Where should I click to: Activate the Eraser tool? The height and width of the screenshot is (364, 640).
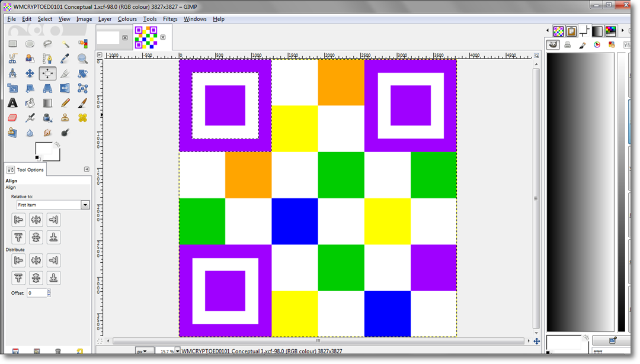[12, 118]
